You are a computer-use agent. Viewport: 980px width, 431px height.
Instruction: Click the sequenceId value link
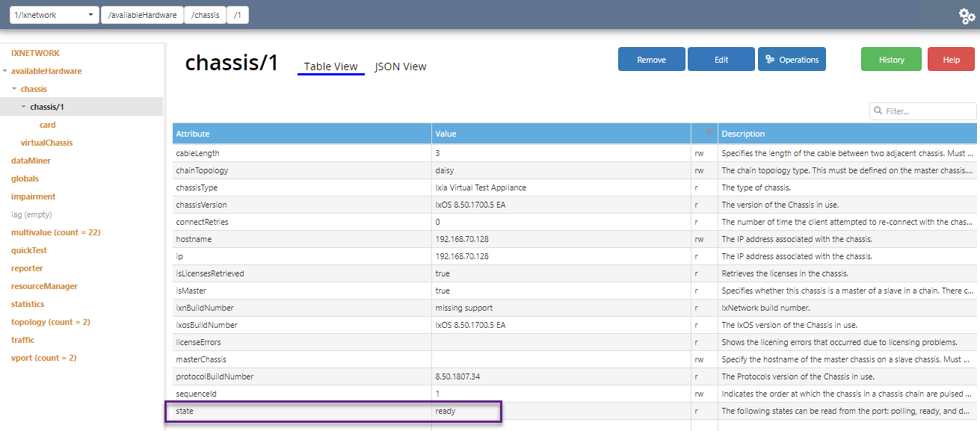point(437,394)
